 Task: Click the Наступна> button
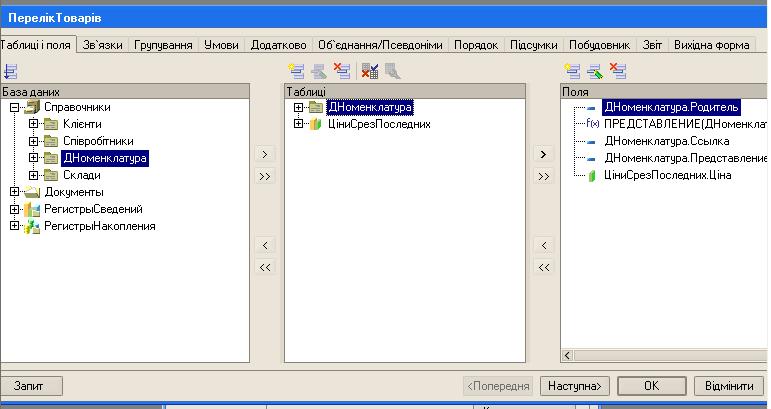574,386
